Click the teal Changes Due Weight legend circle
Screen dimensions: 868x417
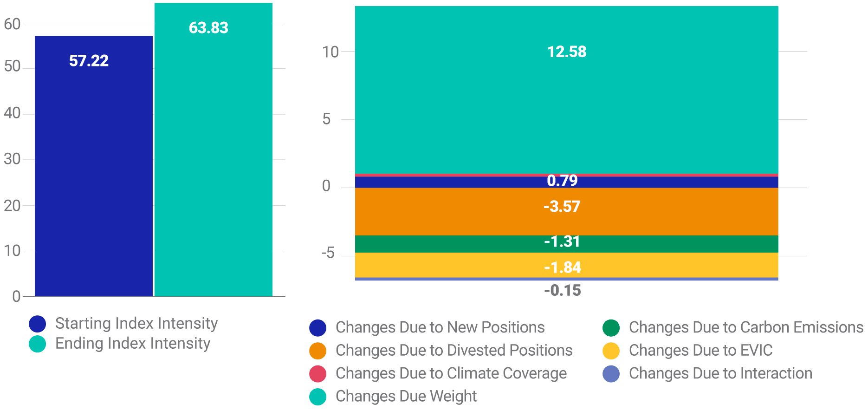click(x=317, y=397)
